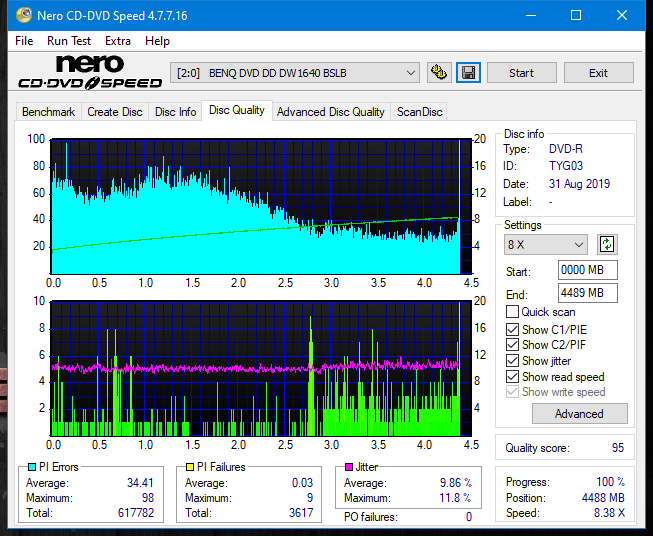Open the drive options icon

[x=439, y=73]
